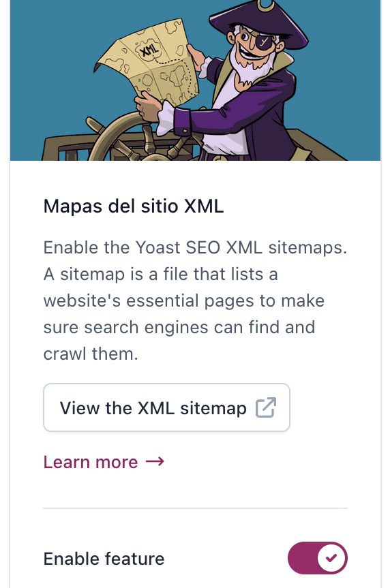The image size is (390, 588).
Task: Click the pirate illustration card banner
Action: click(x=195, y=80)
